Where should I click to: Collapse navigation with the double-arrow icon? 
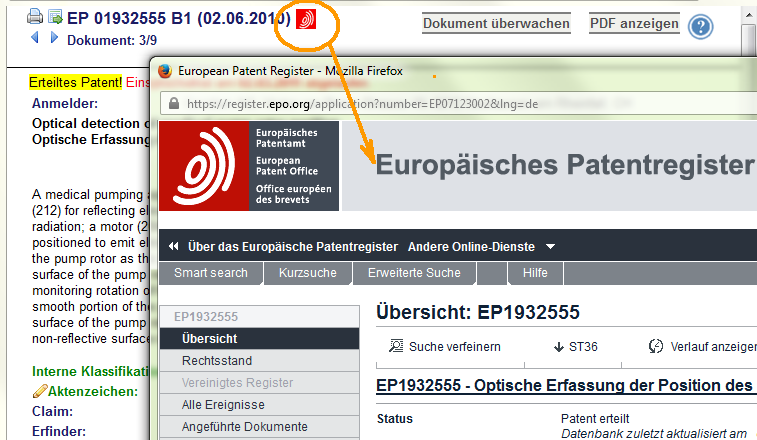(173, 247)
